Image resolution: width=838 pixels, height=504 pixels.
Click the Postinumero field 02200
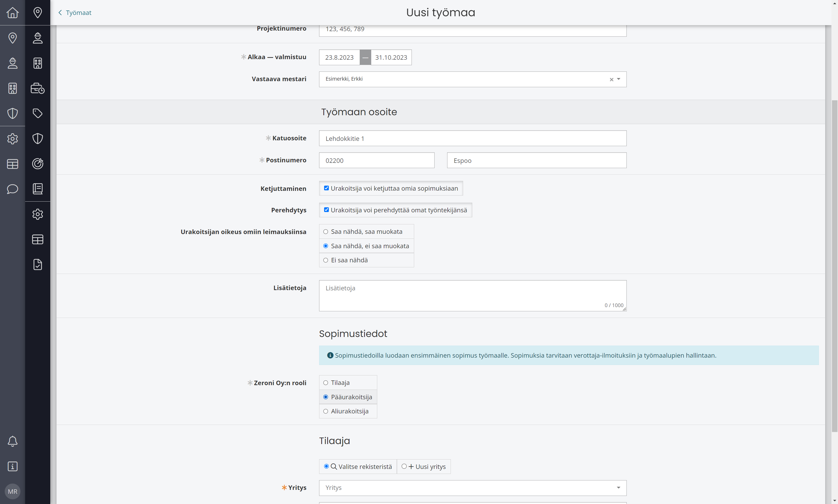pos(376,160)
